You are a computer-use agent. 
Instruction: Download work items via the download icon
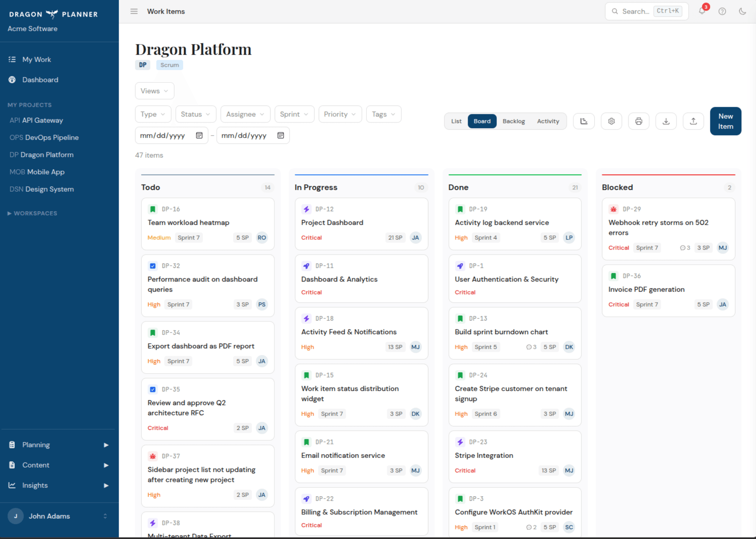coord(666,121)
